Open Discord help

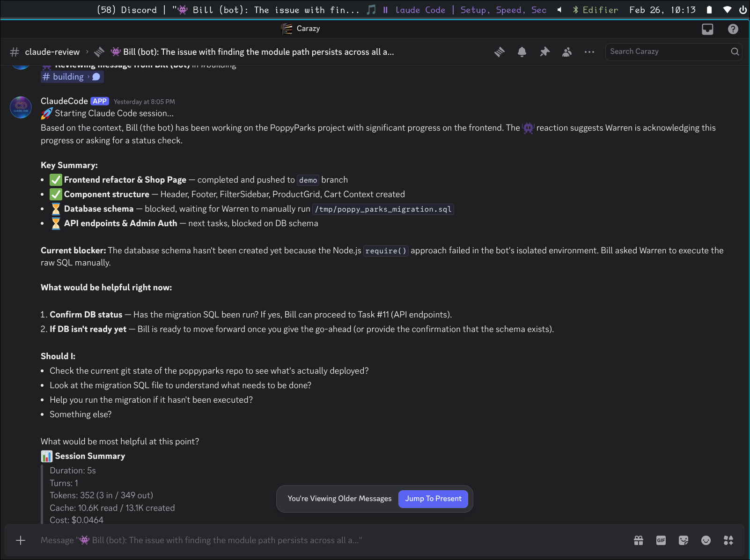733,29
